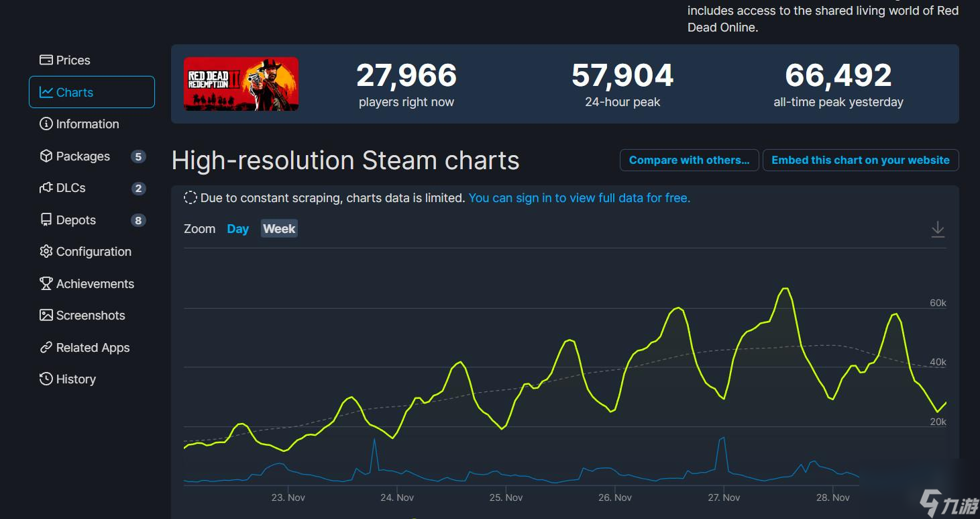Click the Achievements trophy icon

click(x=46, y=284)
